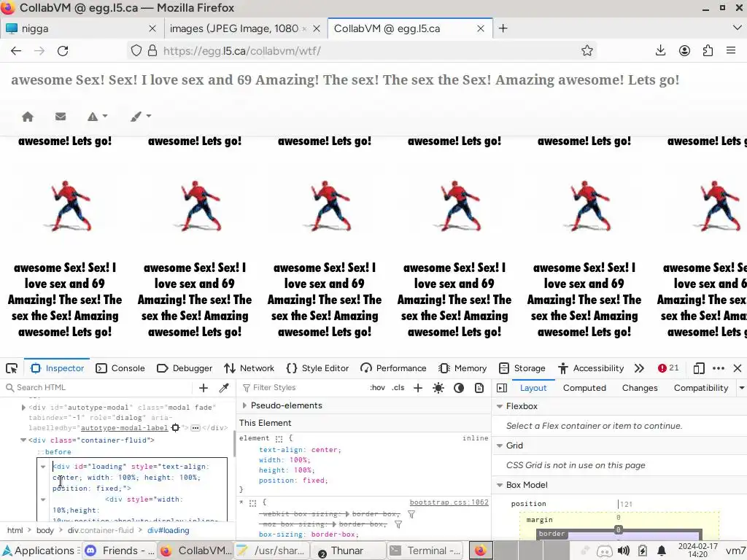This screenshot has height=560, width=747.
Task: Open devtools customize ellipsis menu
Action: (719, 368)
